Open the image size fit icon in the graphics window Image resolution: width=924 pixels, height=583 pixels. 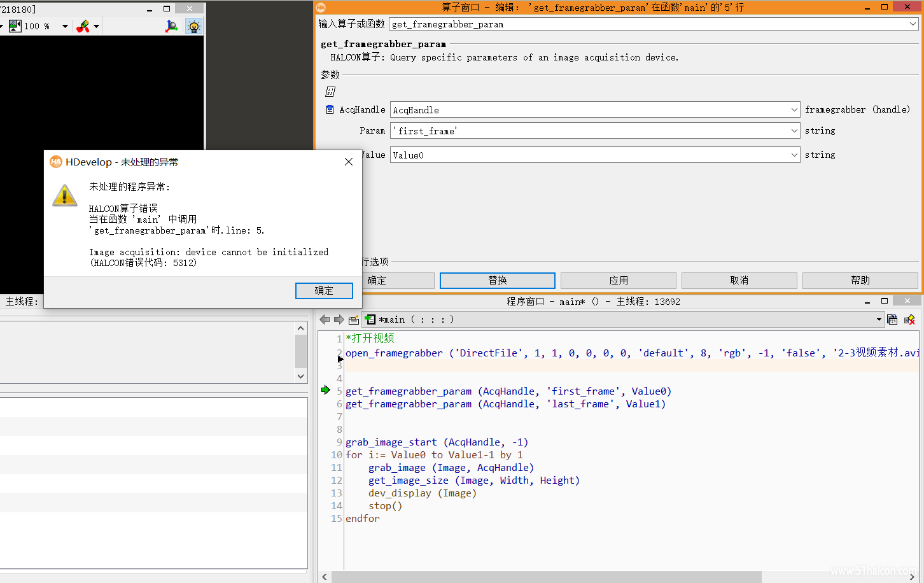tap(15, 26)
